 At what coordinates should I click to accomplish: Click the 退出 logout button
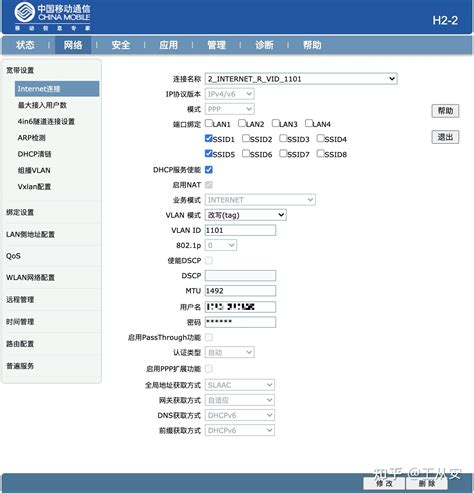click(x=445, y=137)
